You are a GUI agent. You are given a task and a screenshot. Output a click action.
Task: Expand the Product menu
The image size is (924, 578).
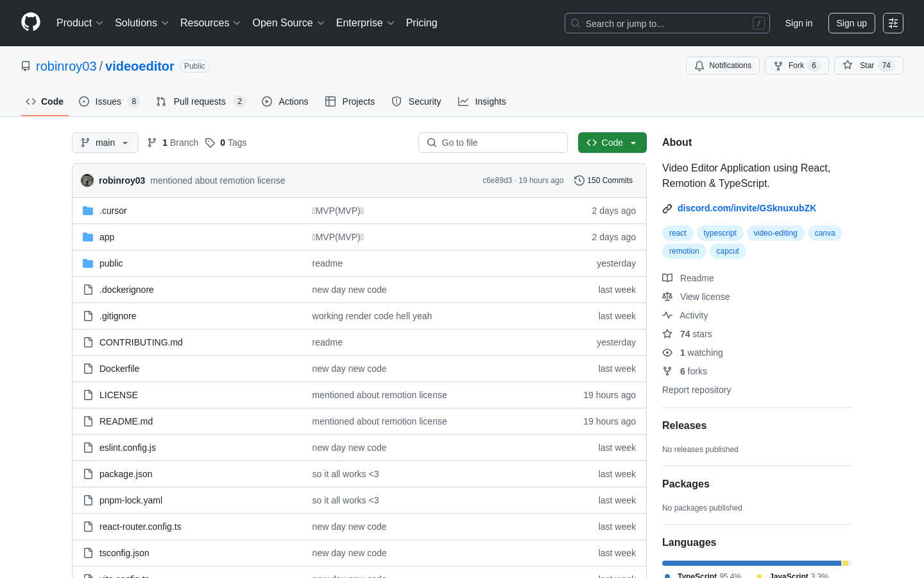point(80,23)
